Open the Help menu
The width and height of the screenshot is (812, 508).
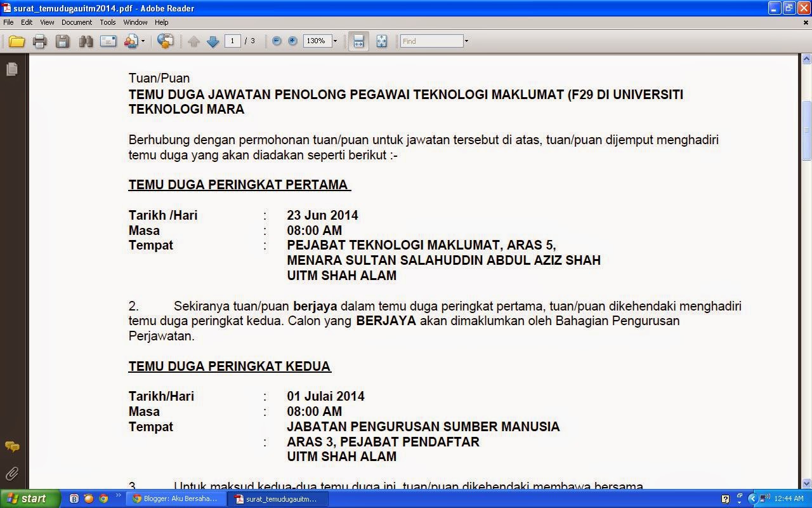click(x=162, y=22)
